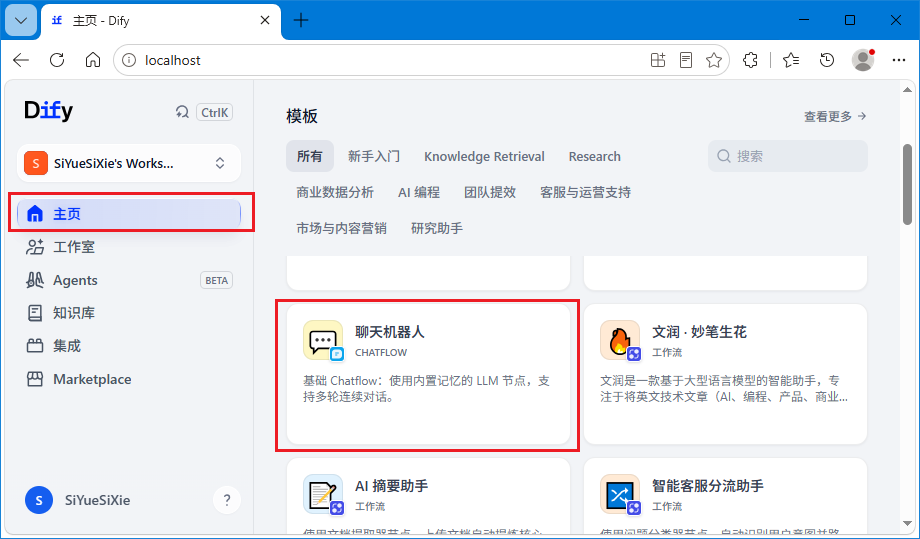
Task: Open Agents in the sidebar
Action: click(x=129, y=280)
